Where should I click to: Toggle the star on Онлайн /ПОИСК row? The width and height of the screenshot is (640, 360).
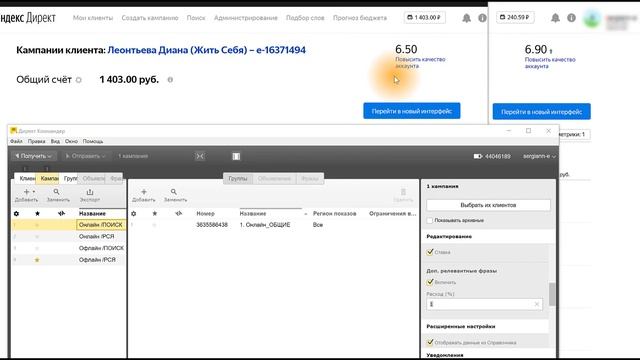(x=37, y=225)
